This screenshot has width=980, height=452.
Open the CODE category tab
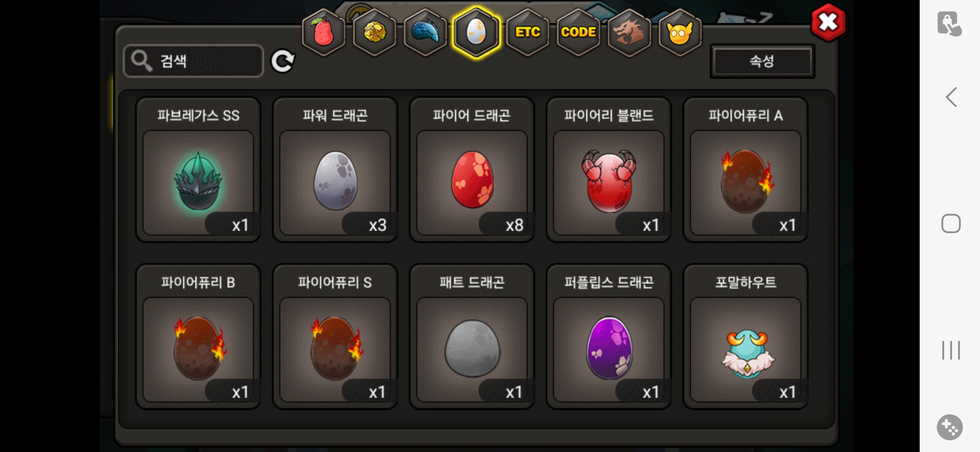(578, 32)
